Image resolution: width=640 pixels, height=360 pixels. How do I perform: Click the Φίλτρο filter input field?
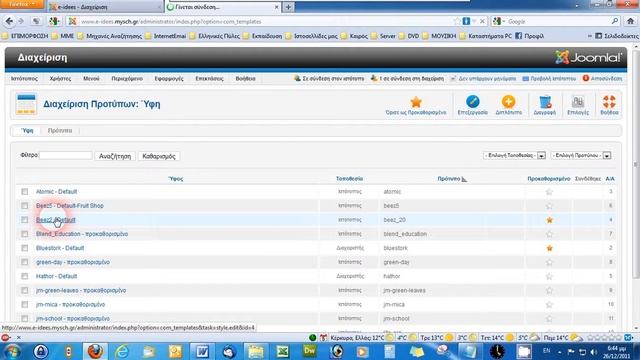point(66,156)
